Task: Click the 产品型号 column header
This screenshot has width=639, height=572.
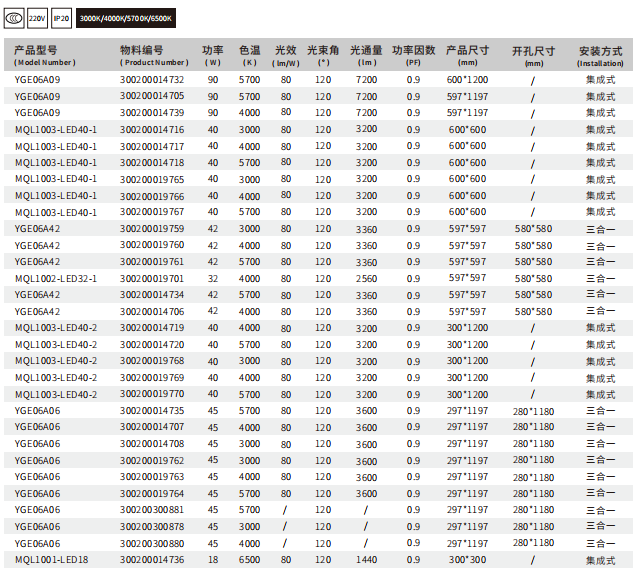Action: click(x=45, y=55)
